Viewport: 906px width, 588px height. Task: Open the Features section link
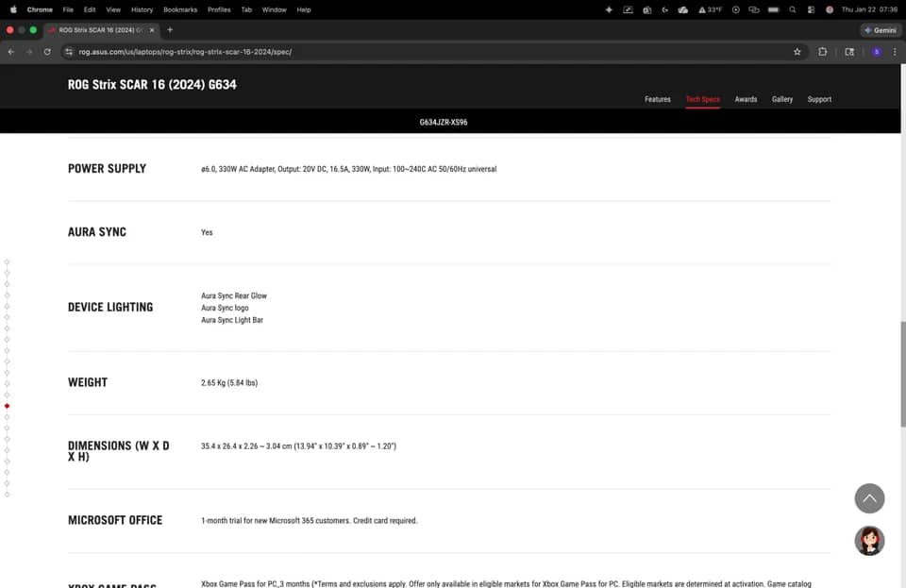658,99
